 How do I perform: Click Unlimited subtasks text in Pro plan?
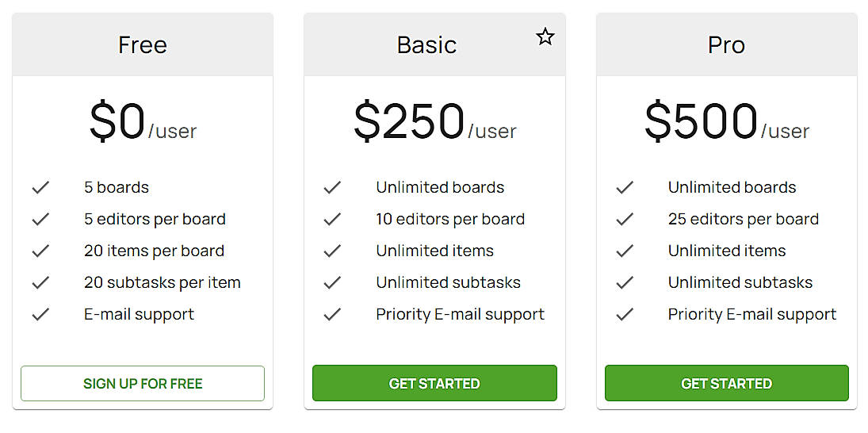(x=740, y=283)
